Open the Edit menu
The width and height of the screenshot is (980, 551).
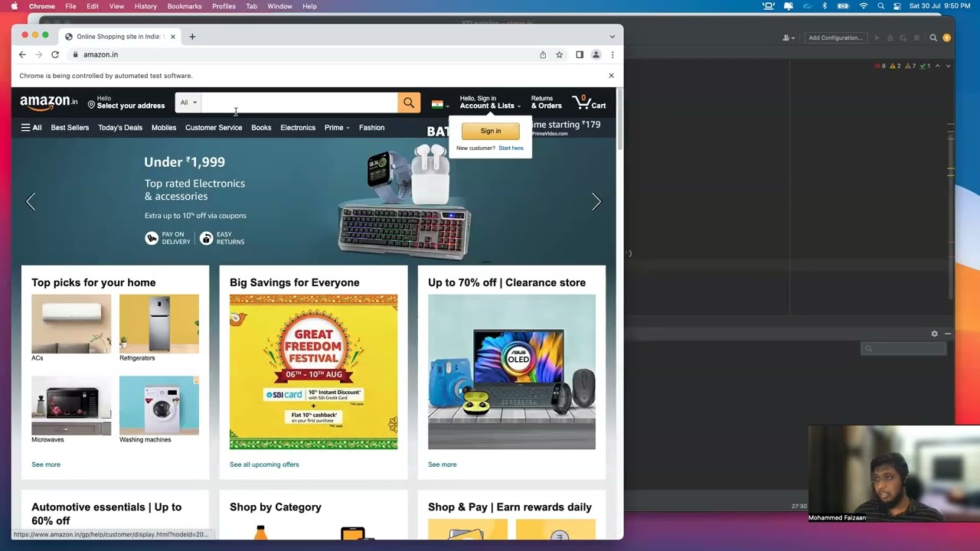93,6
